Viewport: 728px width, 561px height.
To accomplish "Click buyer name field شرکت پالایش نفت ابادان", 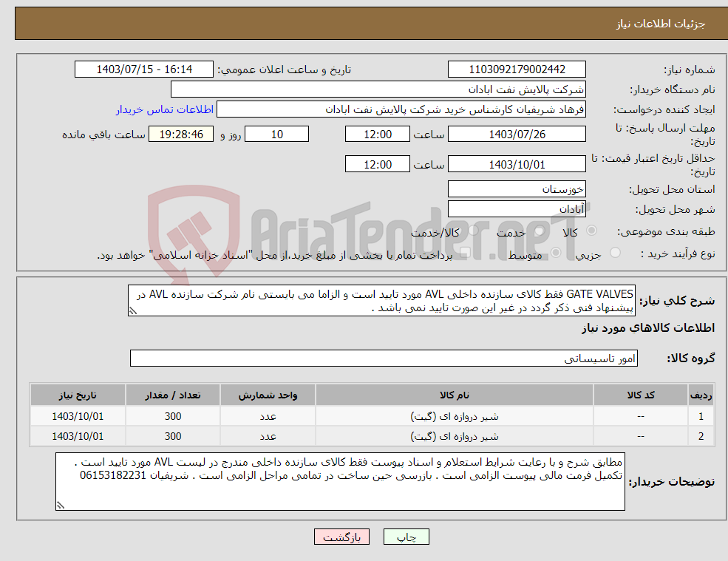I will [378, 89].
